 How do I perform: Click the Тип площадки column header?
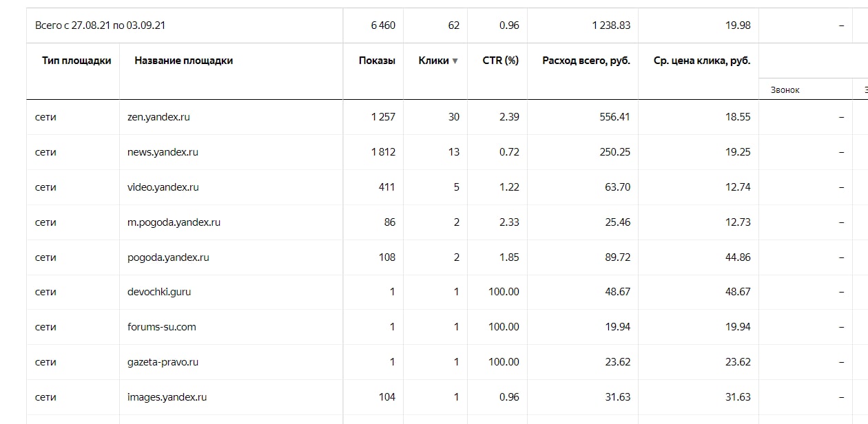coord(76,61)
